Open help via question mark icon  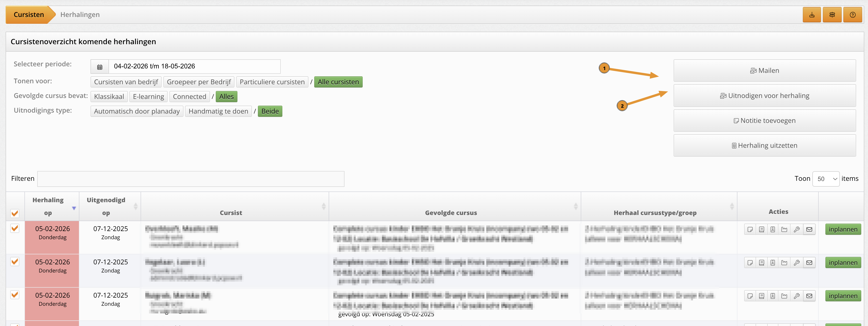(852, 15)
